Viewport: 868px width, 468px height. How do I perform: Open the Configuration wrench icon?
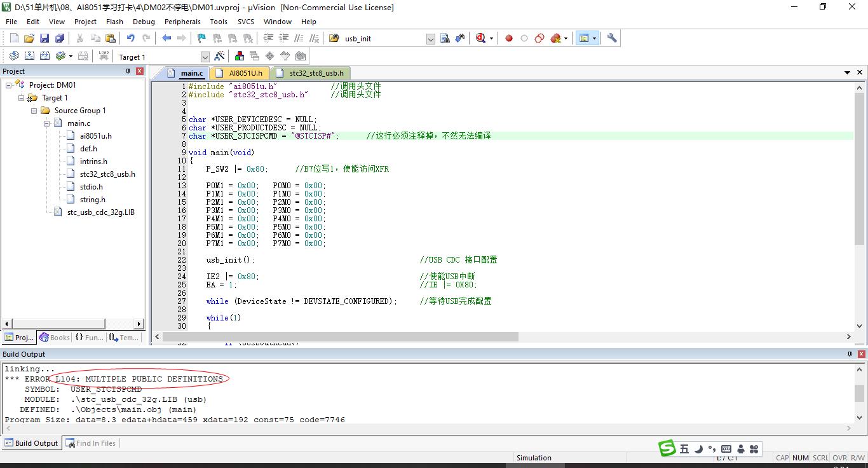[612, 38]
